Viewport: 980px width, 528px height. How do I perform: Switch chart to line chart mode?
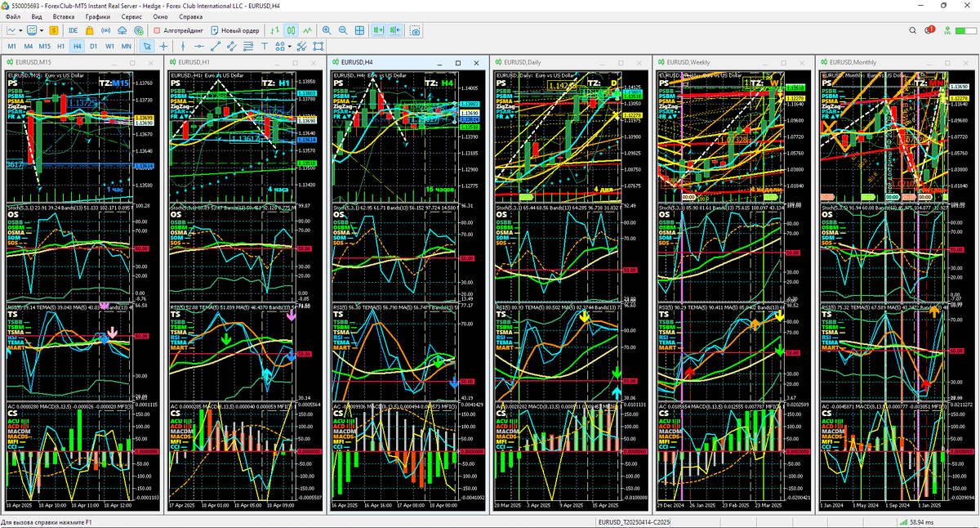[x=308, y=30]
